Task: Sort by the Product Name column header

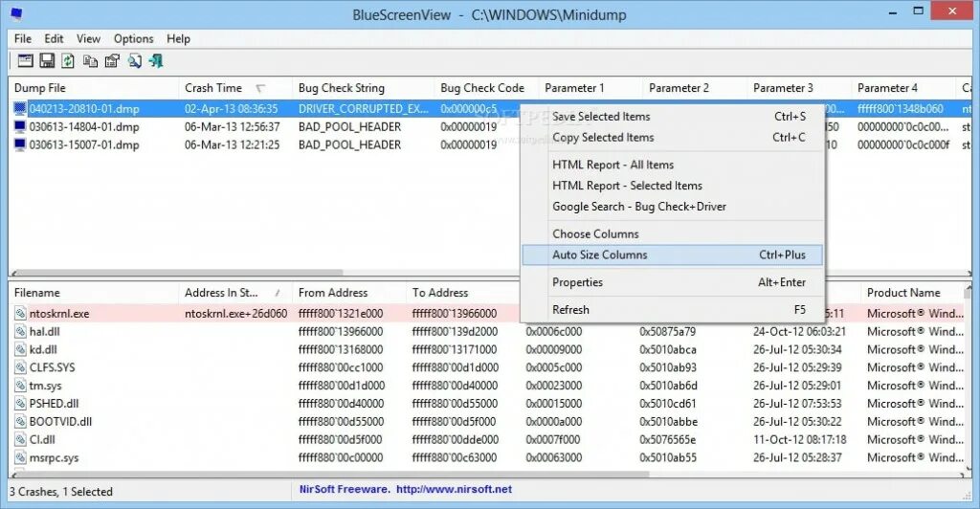Action: coord(912,293)
